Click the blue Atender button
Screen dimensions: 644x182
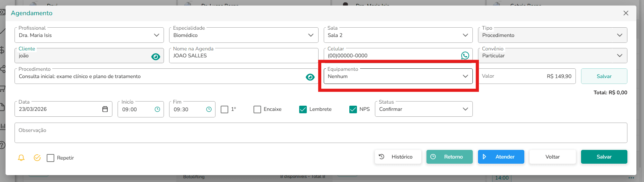tap(501, 157)
